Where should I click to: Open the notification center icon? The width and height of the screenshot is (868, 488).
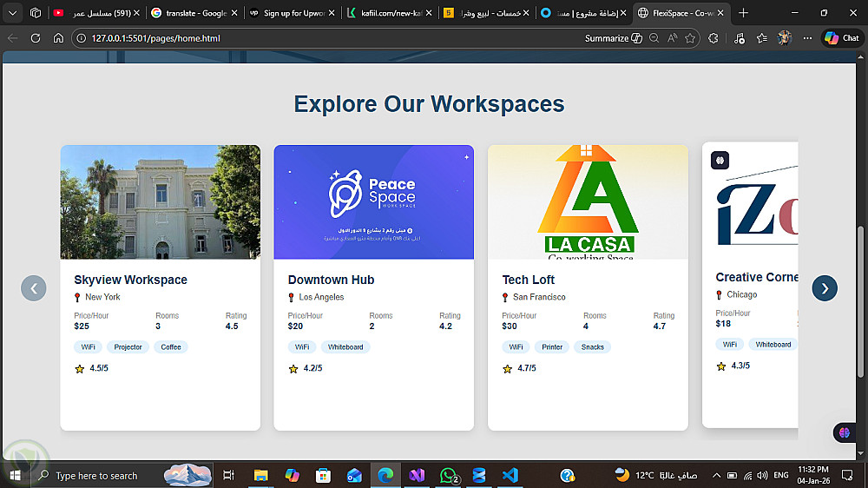[x=847, y=475]
